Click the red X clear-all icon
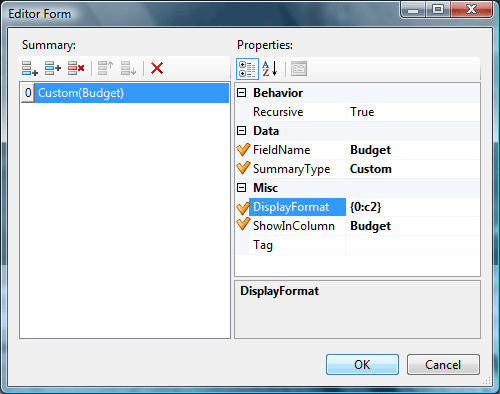500x394 pixels. (157, 68)
